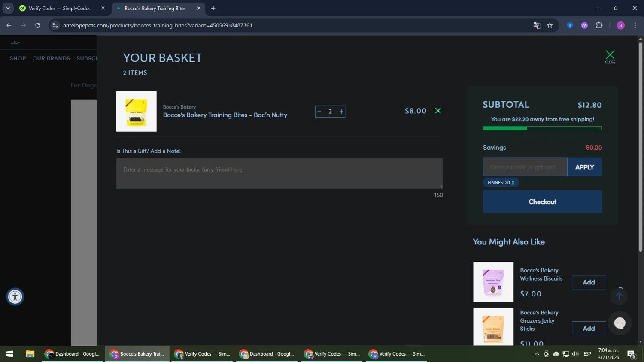Viewport: 644px width, 362px height.
Task: Click Bocce's Bakery Wellness Biscuits title
Action: point(541,275)
